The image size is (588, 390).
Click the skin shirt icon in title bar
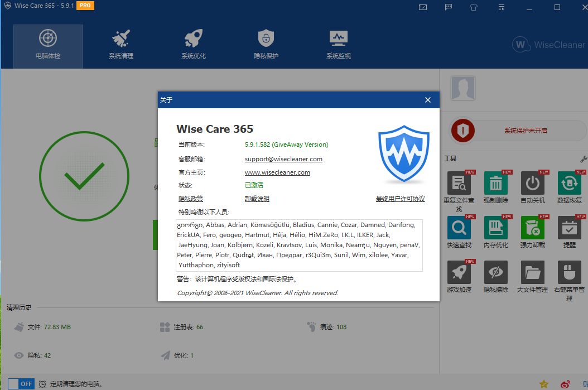point(474,7)
